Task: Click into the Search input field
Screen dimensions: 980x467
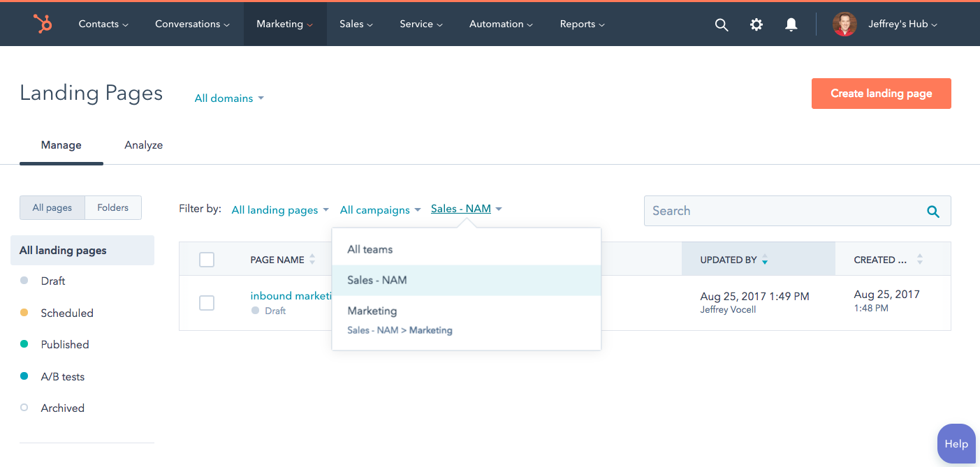Action: pyautogui.click(x=782, y=211)
